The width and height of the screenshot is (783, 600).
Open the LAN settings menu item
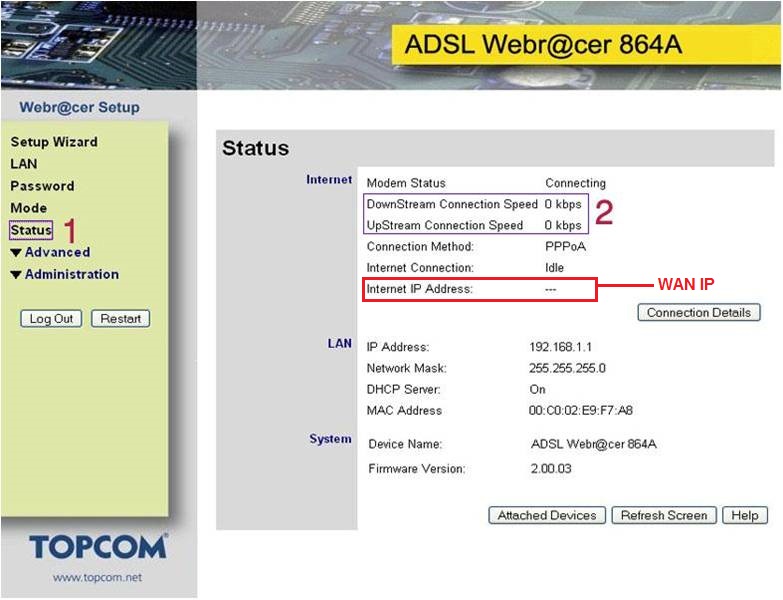pos(23,164)
